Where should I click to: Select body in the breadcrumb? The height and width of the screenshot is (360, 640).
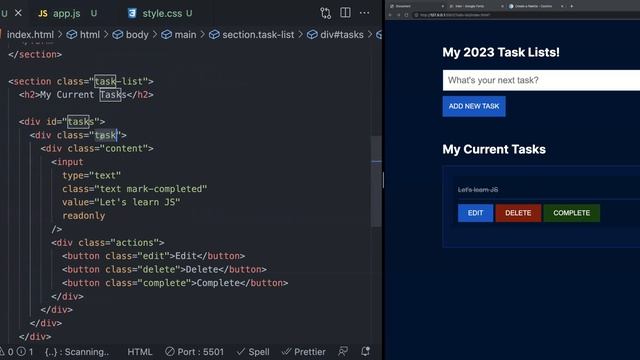coord(137,35)
